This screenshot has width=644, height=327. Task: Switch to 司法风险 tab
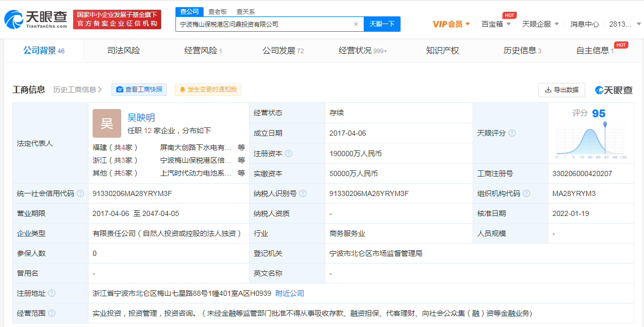(x=123, y=51)
